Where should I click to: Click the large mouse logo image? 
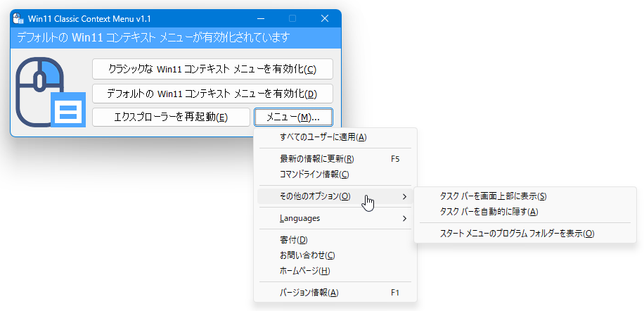coord(50,92)
